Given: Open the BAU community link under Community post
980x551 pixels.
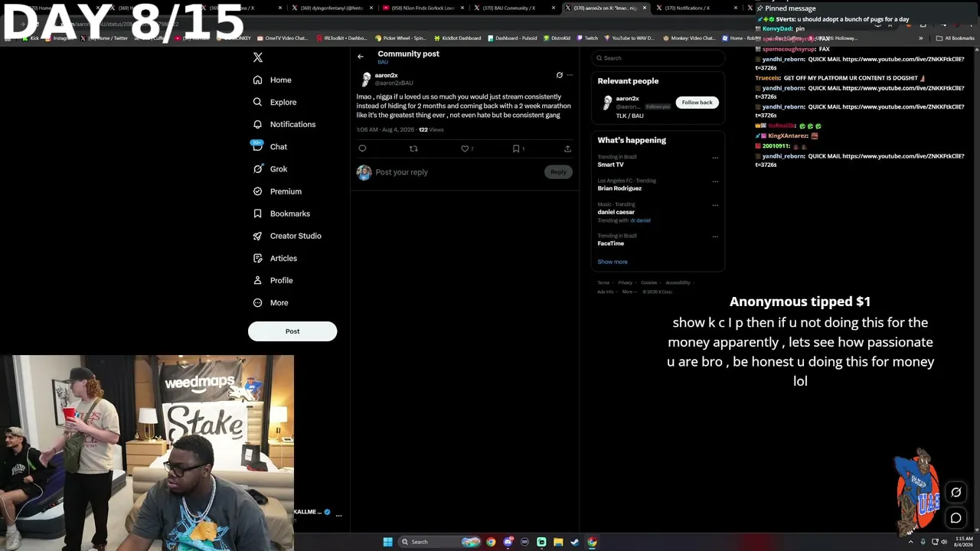Looking at the screenshot, I should (x=383, y=62).
